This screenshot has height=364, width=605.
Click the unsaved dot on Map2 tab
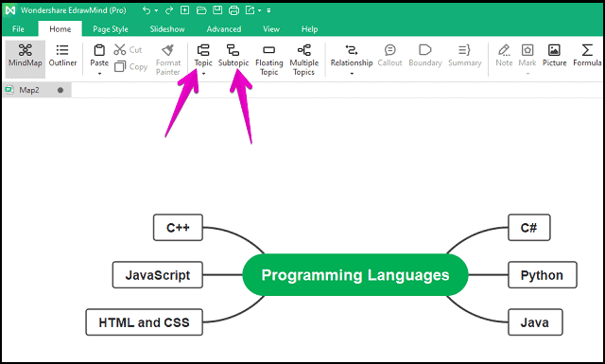(60, 90)
